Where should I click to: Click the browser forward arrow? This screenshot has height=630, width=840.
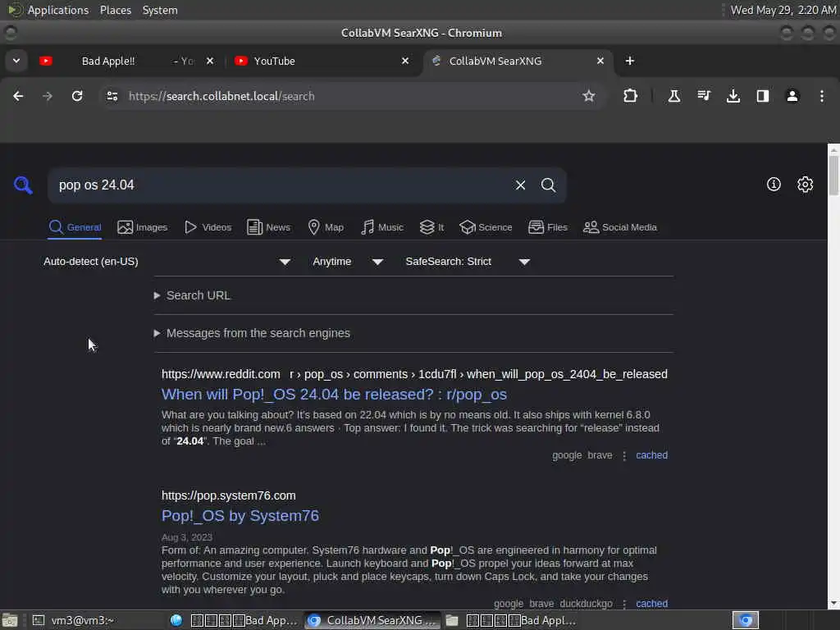point(48,97)
